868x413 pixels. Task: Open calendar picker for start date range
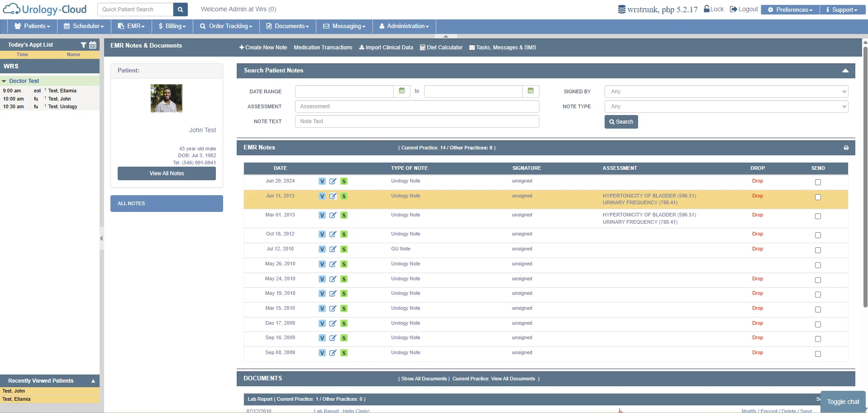coord(401,91)
